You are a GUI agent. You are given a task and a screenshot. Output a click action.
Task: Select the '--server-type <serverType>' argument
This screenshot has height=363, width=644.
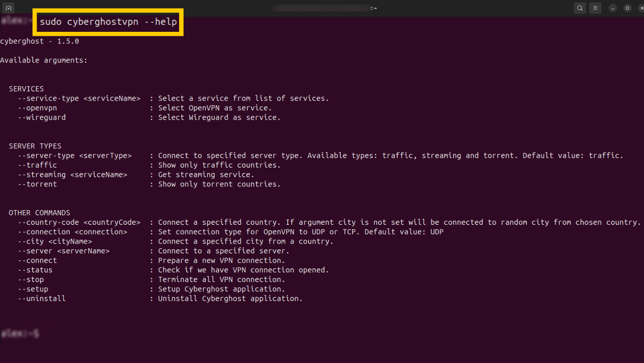tap(75, 156)
